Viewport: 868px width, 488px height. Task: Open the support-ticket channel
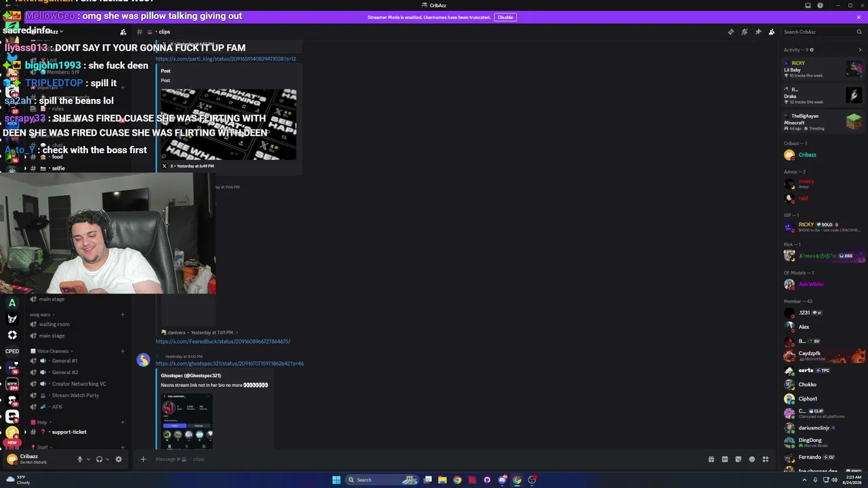click(x=77, y=432)
